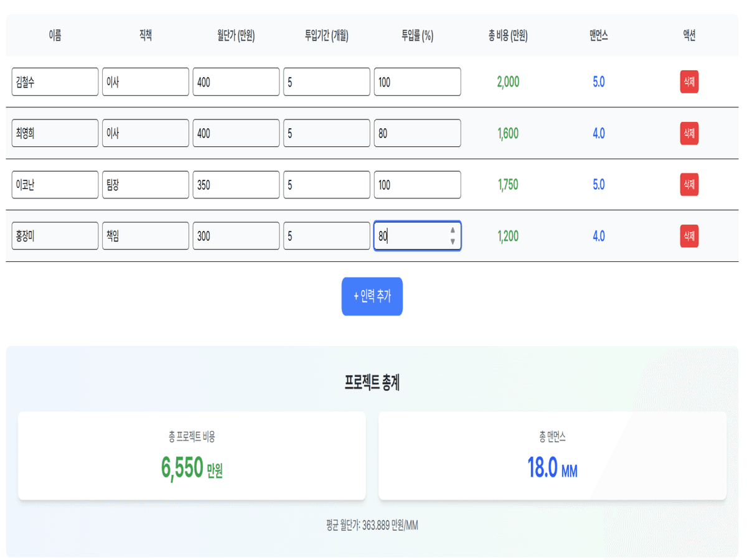The image size is (747, 560).
Task: Increase 홍장미 투입률 with up arrow
Action: [453, 231]
